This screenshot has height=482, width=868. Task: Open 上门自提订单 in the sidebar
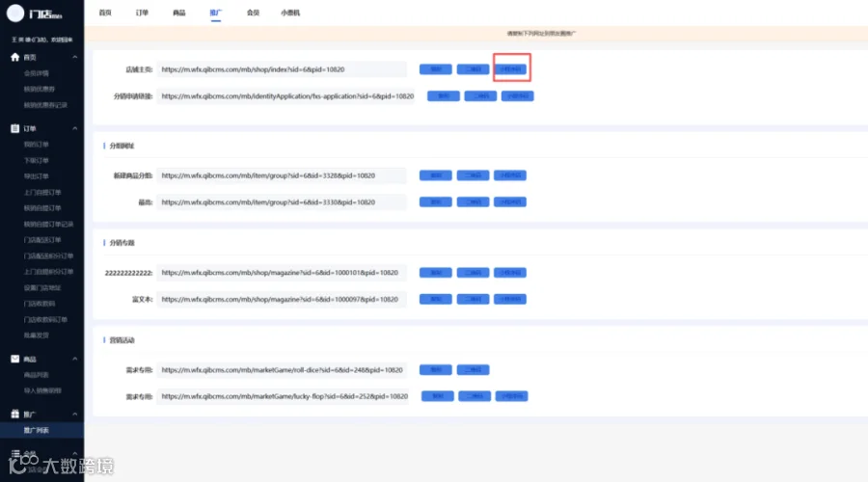tap(42, 193)
